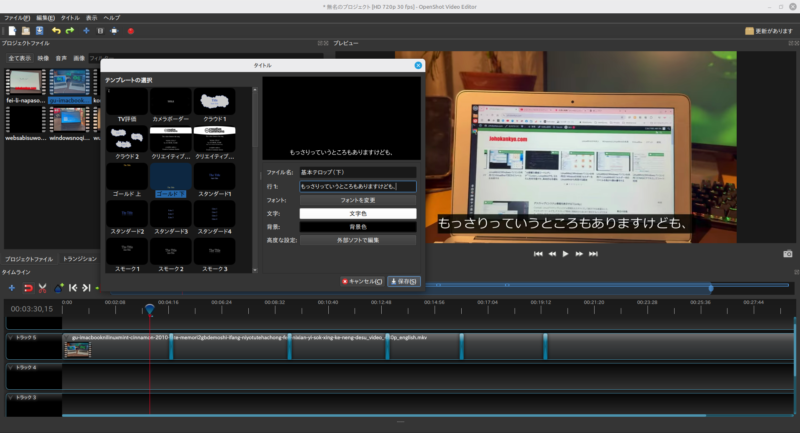This screenshot has height=433, width=800.
Task: Open the タイトル menu
Action: coord(70,18)
